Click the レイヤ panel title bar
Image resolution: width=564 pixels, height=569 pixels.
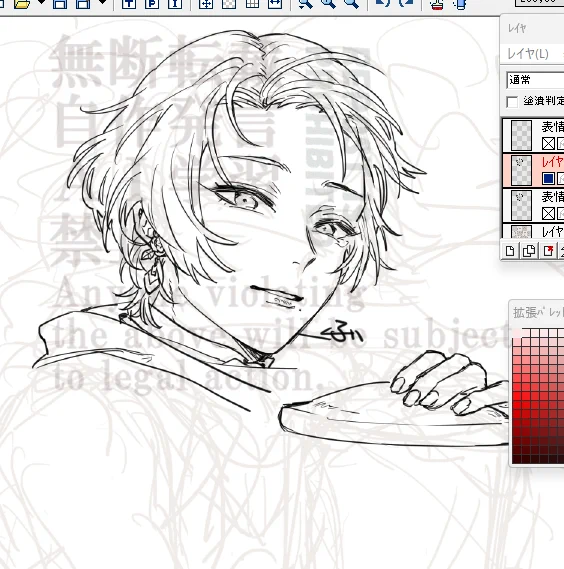[532, 28]
